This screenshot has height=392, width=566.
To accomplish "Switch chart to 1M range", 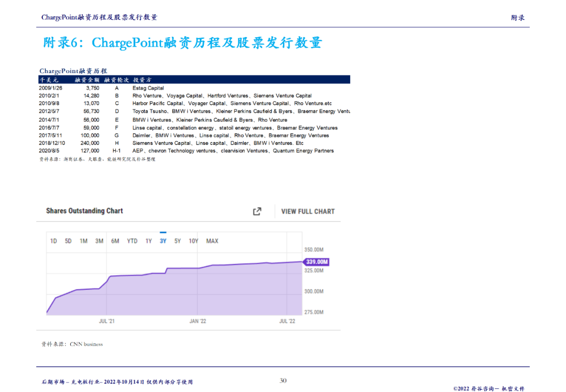I will coord(83,241).
